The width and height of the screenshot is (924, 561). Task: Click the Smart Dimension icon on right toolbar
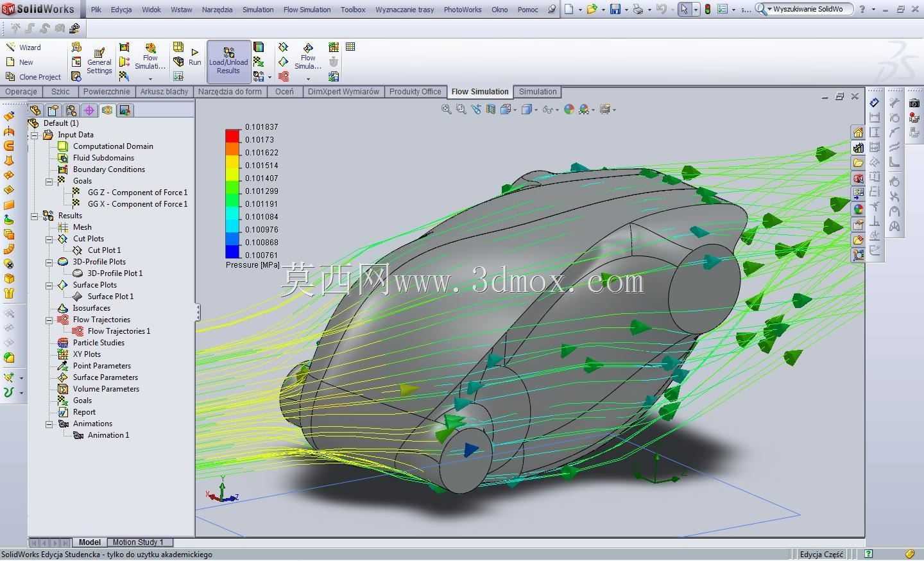874,103
